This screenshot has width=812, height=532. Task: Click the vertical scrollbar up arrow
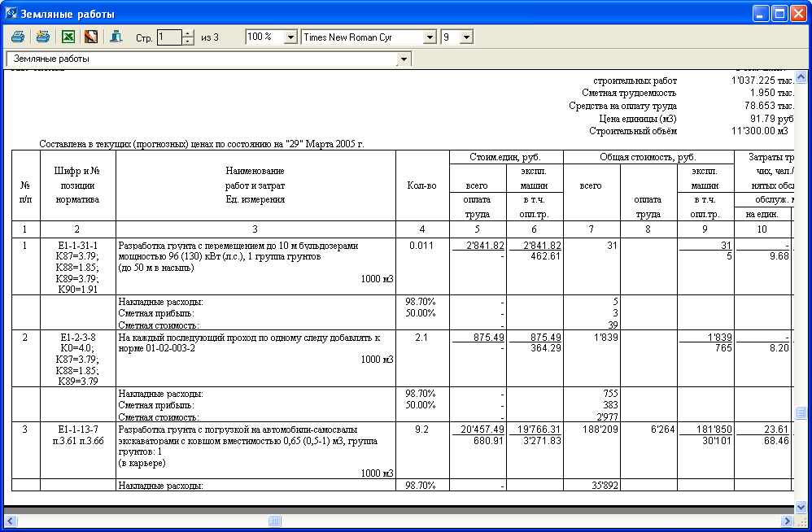(801, 77)
